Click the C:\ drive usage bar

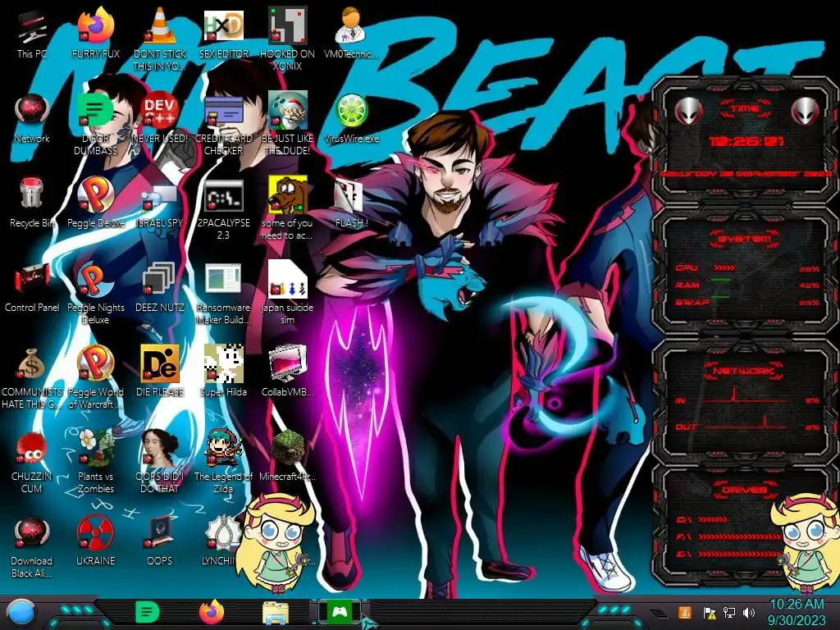[x=714, y=519]
